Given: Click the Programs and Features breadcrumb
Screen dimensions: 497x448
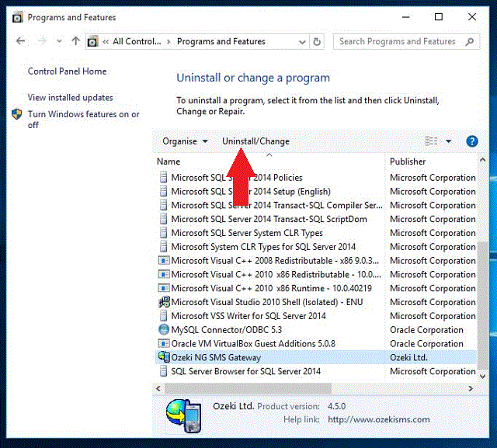Looking at the screenshot, I should (x=221, y=41).
